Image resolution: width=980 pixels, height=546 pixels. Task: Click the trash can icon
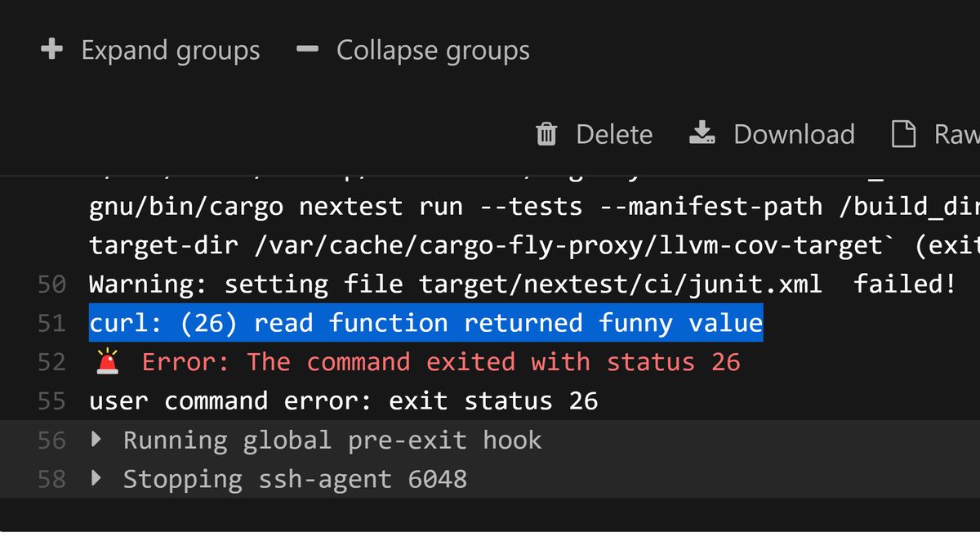pyautogui.click(x=546, y=134)
